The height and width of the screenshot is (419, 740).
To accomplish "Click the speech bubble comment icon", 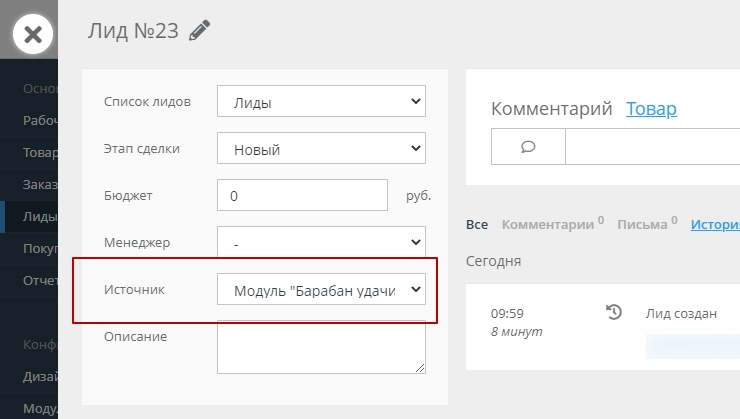I will pos(529,146).
